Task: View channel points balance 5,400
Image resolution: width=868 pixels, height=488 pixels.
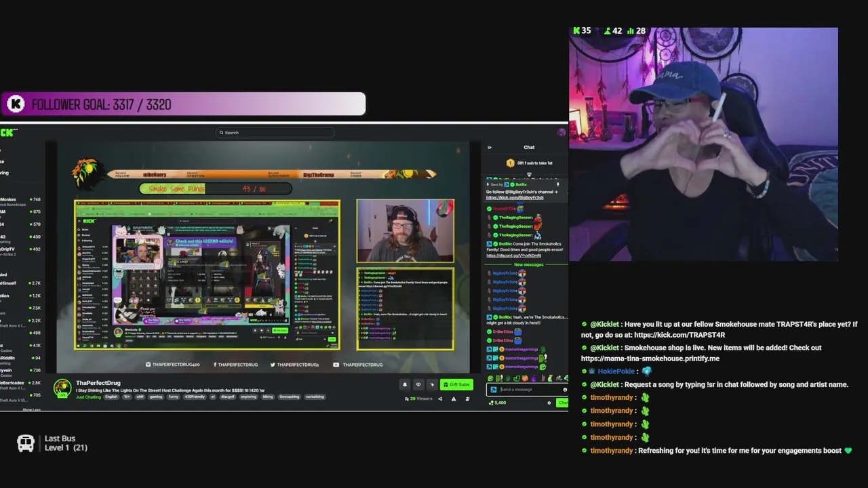Action: [498, 403]
